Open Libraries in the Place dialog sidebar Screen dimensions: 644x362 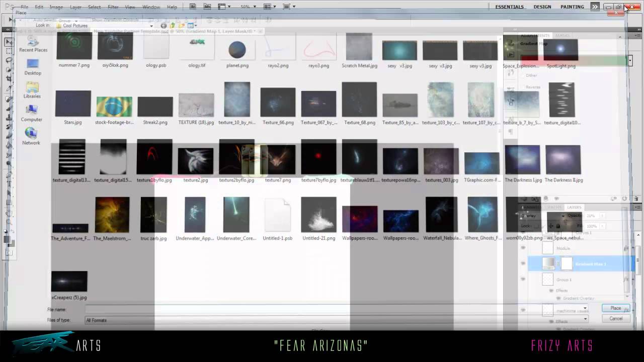[32, 90]
